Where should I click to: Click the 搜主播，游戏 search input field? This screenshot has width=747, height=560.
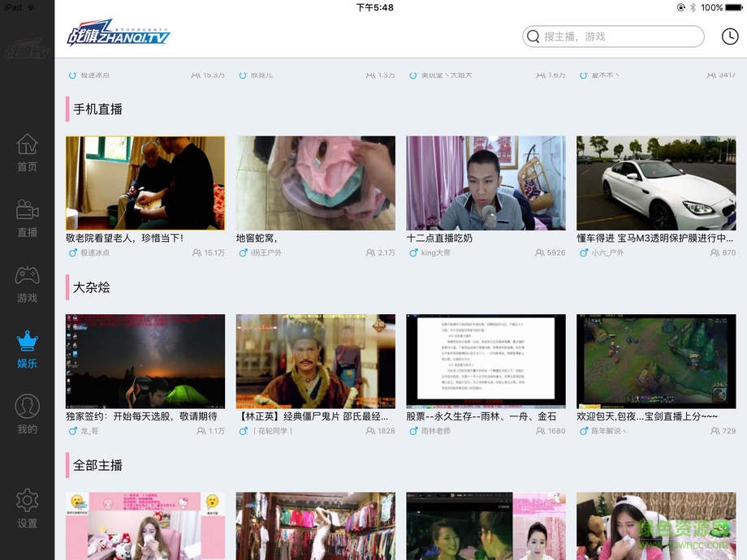click(x=617, y=37)
